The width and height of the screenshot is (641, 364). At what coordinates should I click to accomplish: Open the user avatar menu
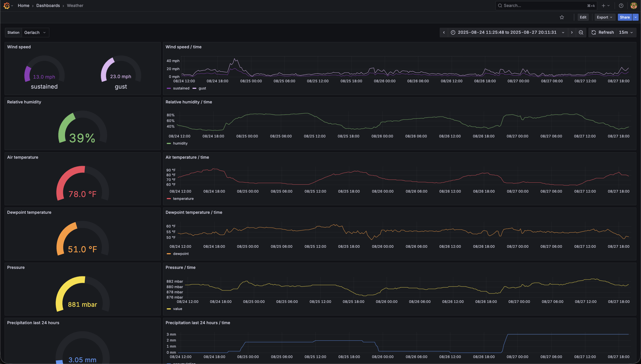pyautogui.click(x=634, y=5)
